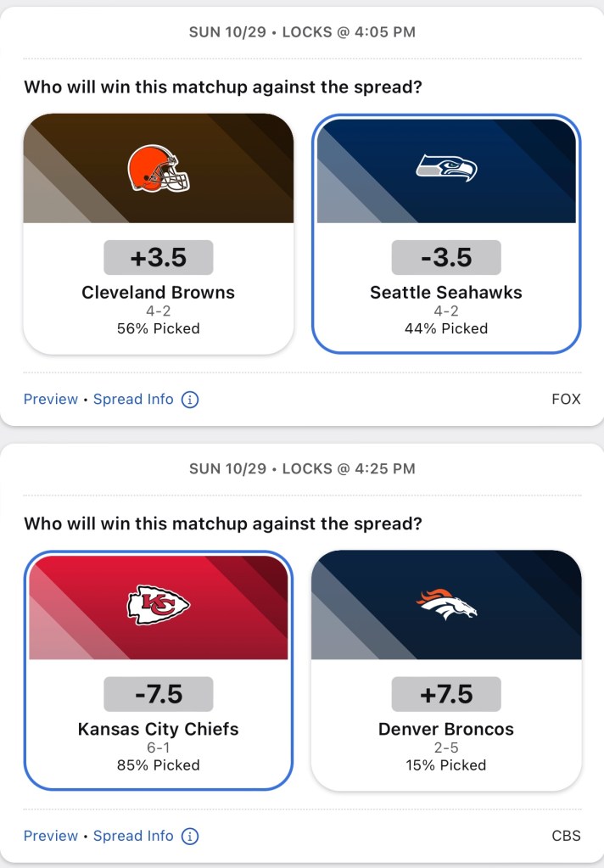Open Spread Info link for Chiefs-Broncos matchup
The image size is (604, 868).
[x=133, y=836]
